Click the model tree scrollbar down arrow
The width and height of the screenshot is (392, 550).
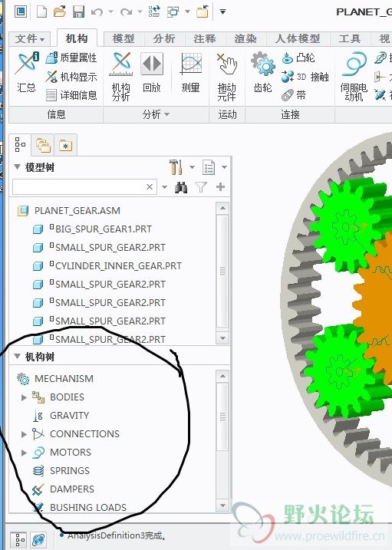[222, 338]
